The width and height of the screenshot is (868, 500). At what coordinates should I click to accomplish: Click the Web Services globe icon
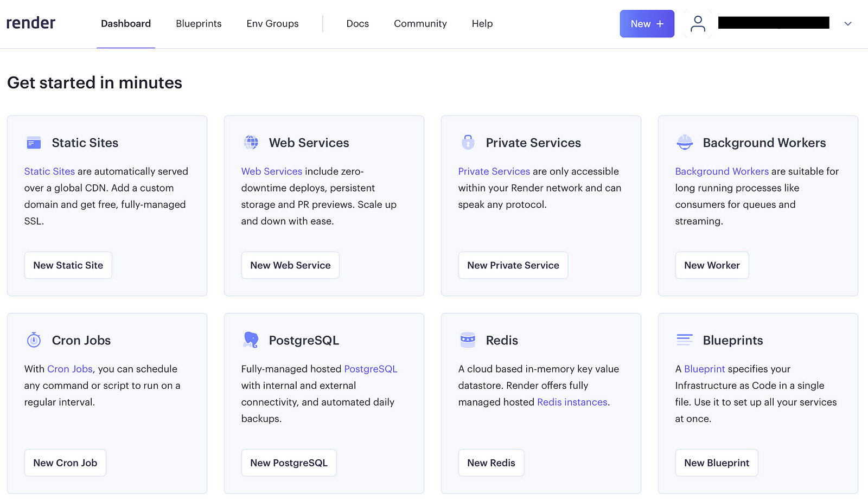(x=251, y=143)
